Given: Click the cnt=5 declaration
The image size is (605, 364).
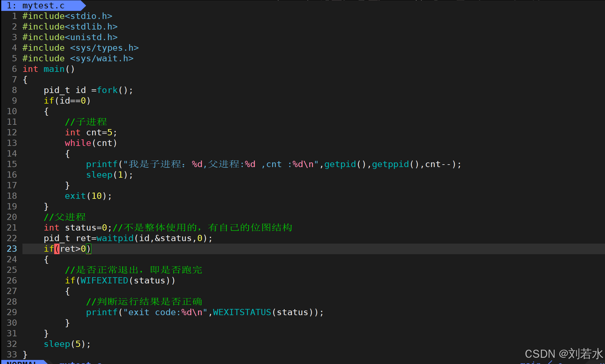Looking at the screenshot, I should 99,133.
